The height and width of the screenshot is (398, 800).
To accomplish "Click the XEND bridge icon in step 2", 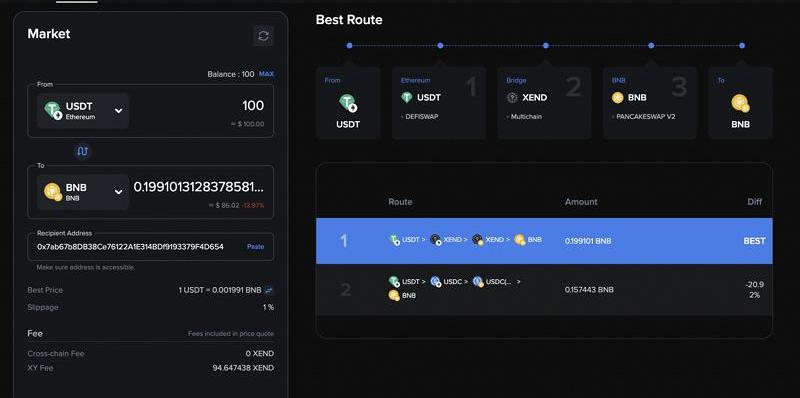I will point(512,97).
